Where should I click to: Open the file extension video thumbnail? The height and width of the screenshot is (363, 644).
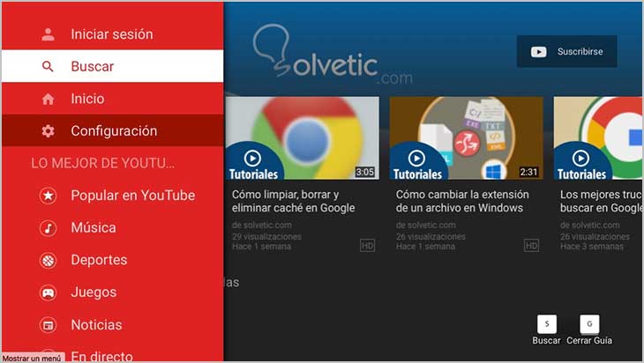click(466, 138)
